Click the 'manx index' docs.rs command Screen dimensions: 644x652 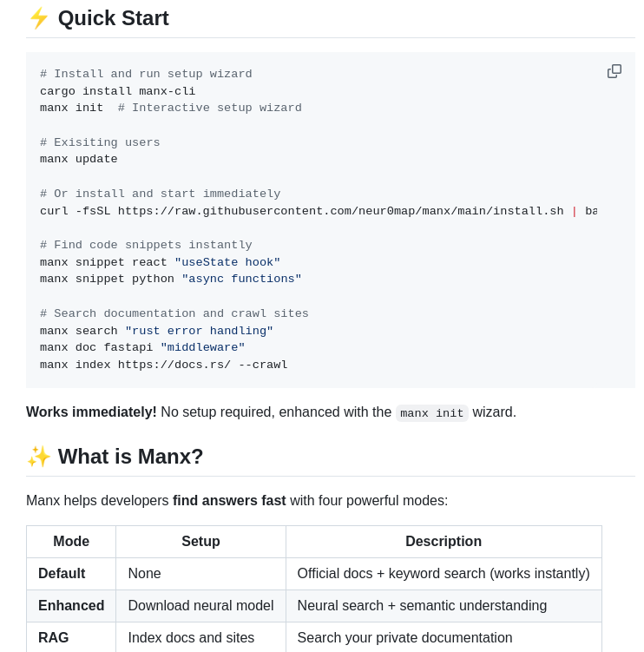164,365
